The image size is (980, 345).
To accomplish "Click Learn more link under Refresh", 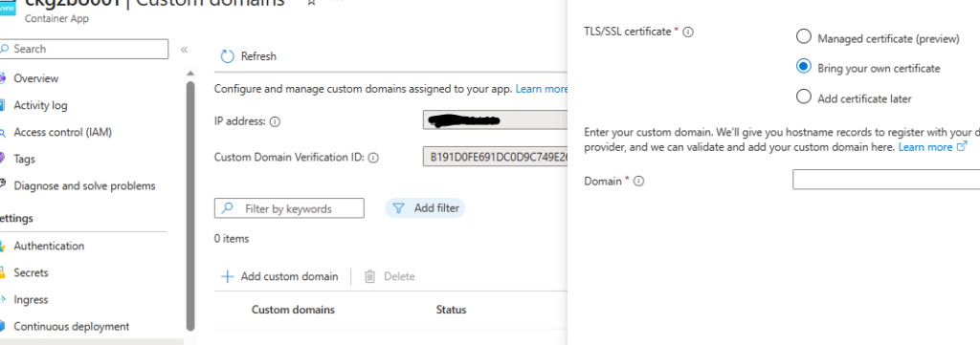I will point(542,89).
